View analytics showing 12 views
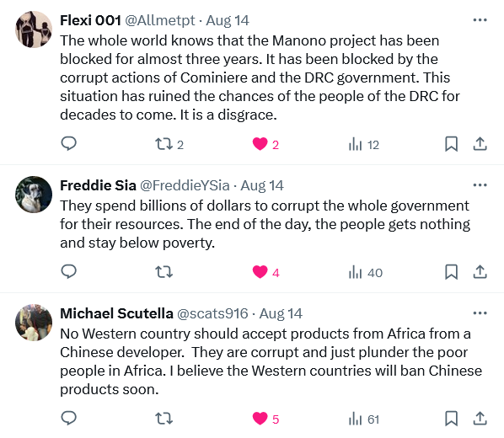The width and height of the screenshot is (504, 438). [364, 144]
